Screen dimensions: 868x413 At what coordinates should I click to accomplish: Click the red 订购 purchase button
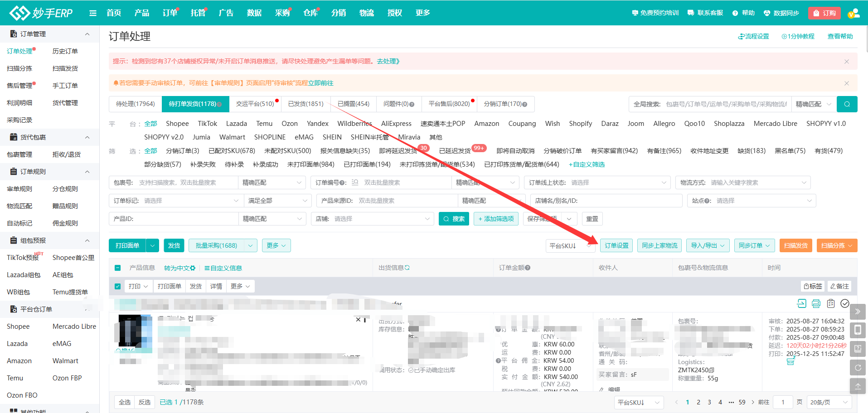(x=824, y=13)
